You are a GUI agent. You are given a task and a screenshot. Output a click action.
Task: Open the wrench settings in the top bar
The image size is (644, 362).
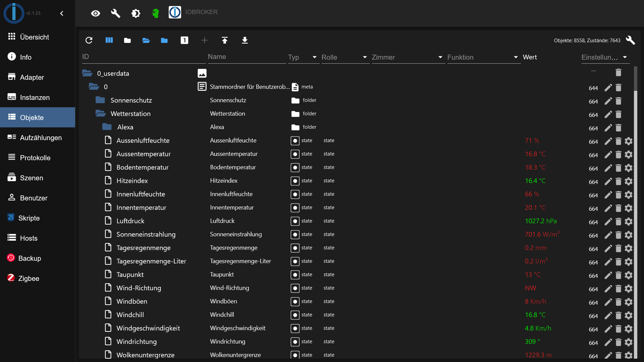(116, 13)
